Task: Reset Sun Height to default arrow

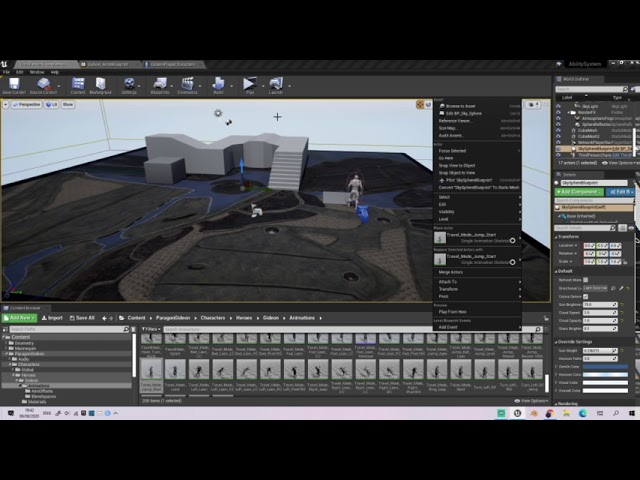Action: click(x=622, y=351)
